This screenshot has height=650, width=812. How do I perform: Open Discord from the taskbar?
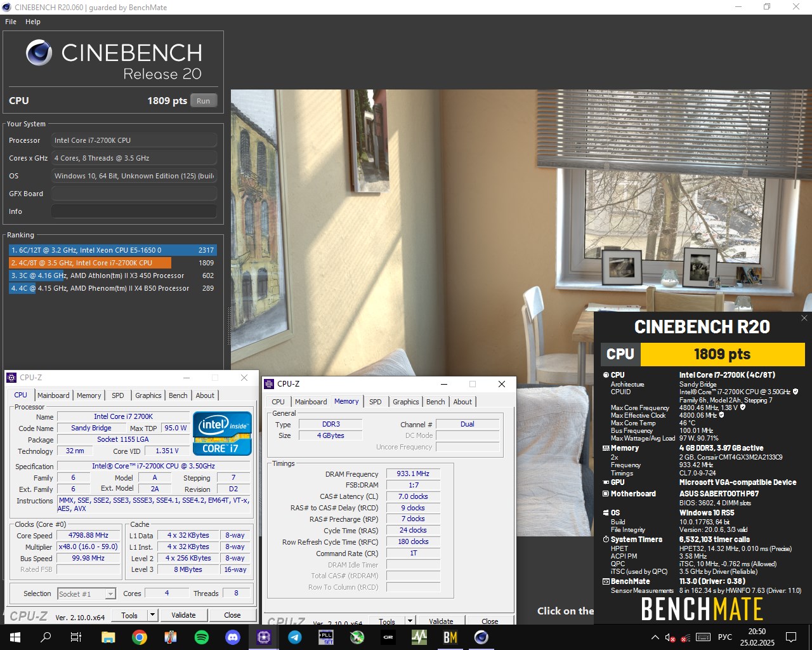(x=233, y=637)
